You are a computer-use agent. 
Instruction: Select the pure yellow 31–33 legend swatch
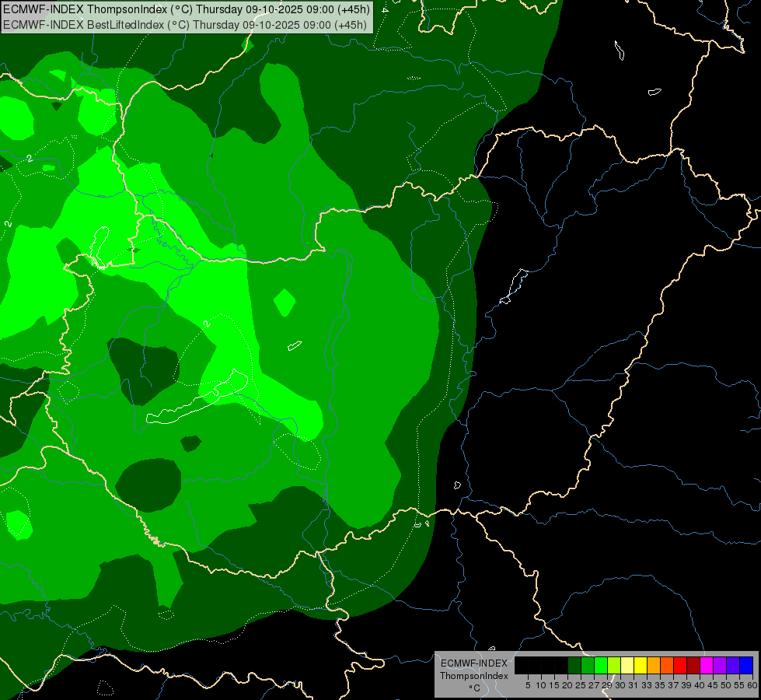641,665
